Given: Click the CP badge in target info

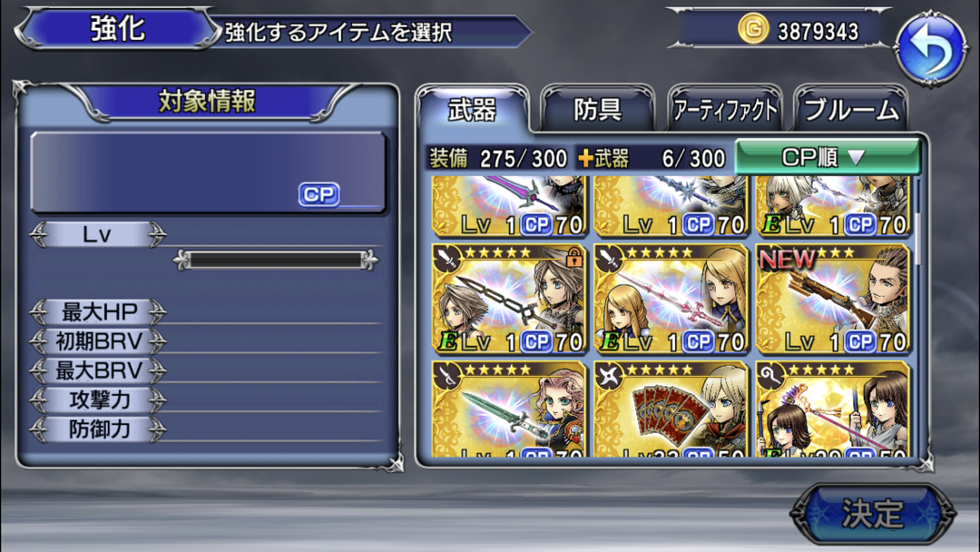Looking at the screenshot, I should coord(318,194).
